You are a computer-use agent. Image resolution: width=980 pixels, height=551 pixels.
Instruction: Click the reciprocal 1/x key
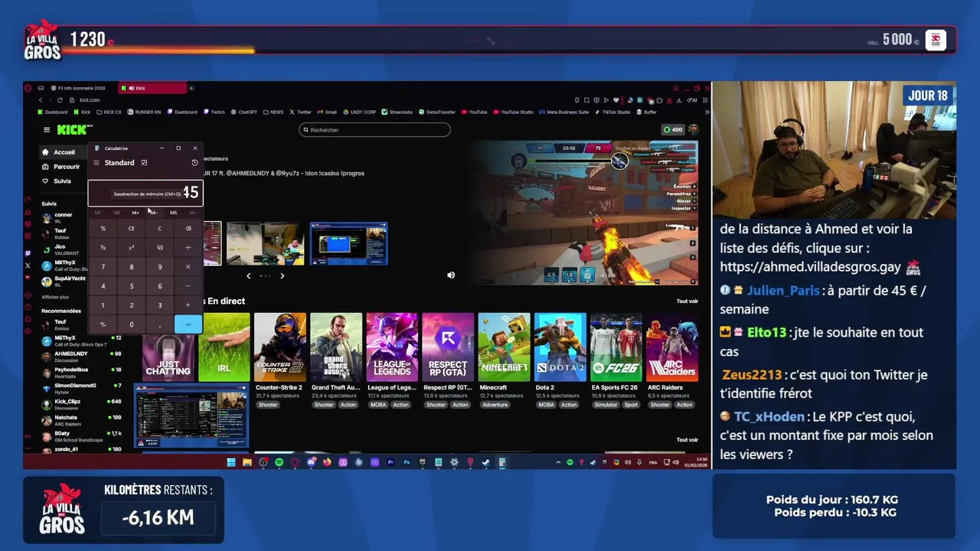point(103,247)
